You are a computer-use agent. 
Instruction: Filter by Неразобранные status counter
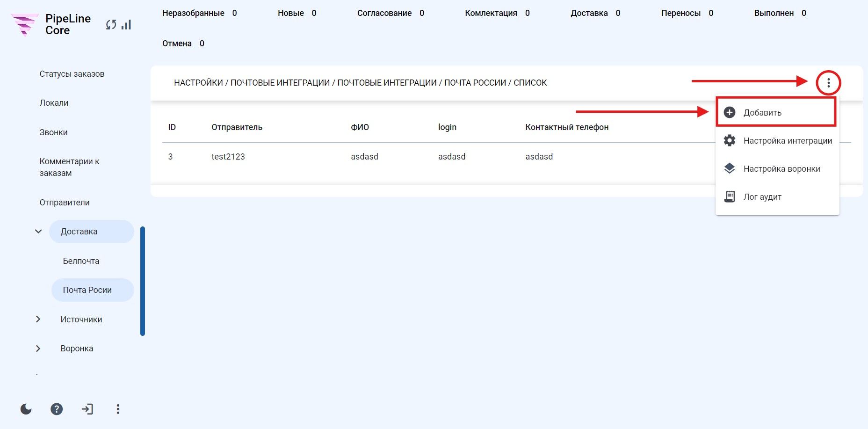point(200,13)
